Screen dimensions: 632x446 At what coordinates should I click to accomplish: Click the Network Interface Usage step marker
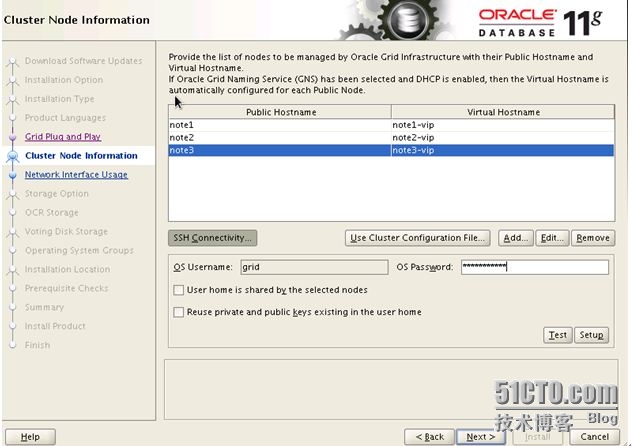(x=12, y=175)
